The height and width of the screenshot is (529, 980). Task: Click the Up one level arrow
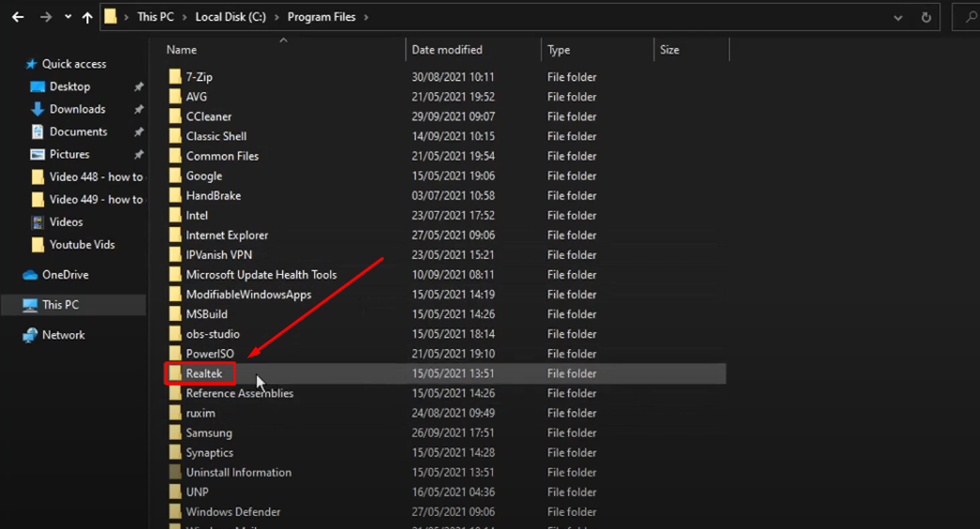(x=87, y=17)
